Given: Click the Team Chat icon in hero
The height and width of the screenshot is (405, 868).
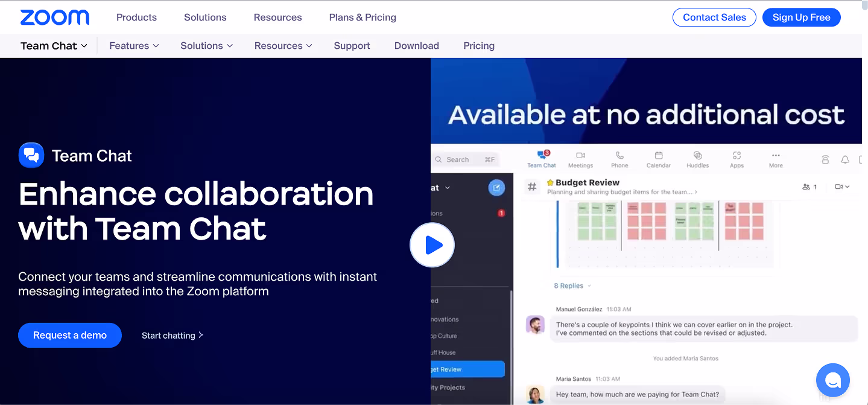Looking at the screenshot, I should coord(31,155).
